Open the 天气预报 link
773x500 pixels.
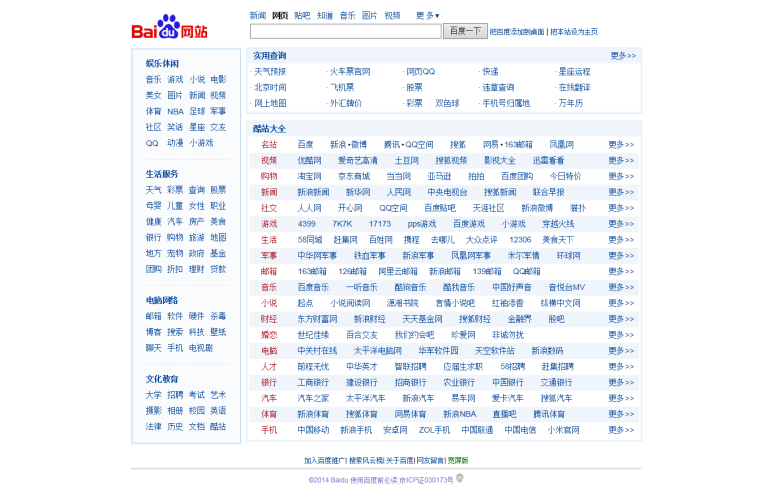point(270,71)
